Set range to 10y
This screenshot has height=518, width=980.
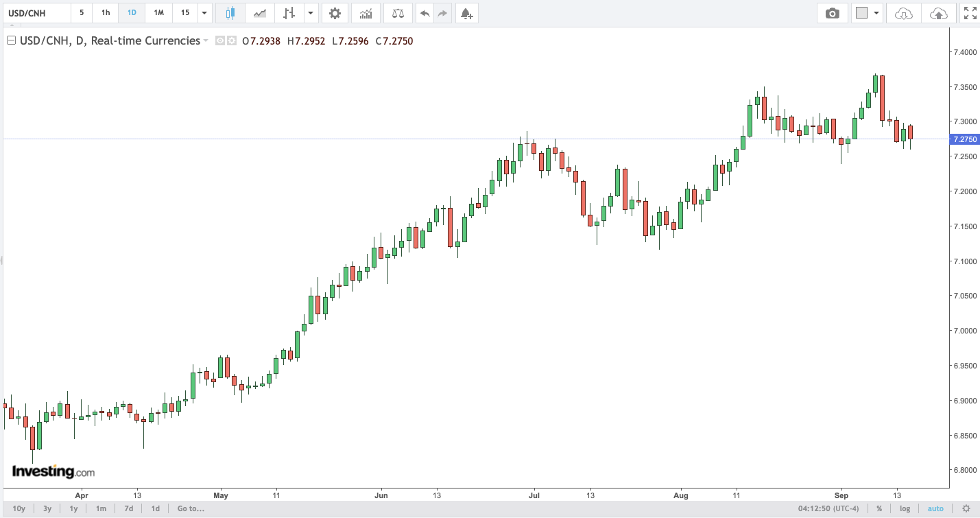[19, 508]
